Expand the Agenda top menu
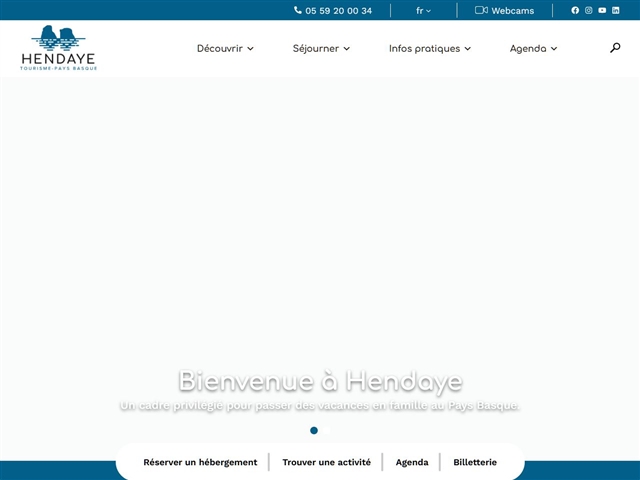The height and width of the screenshot is (480, 640). coord(533,49)
